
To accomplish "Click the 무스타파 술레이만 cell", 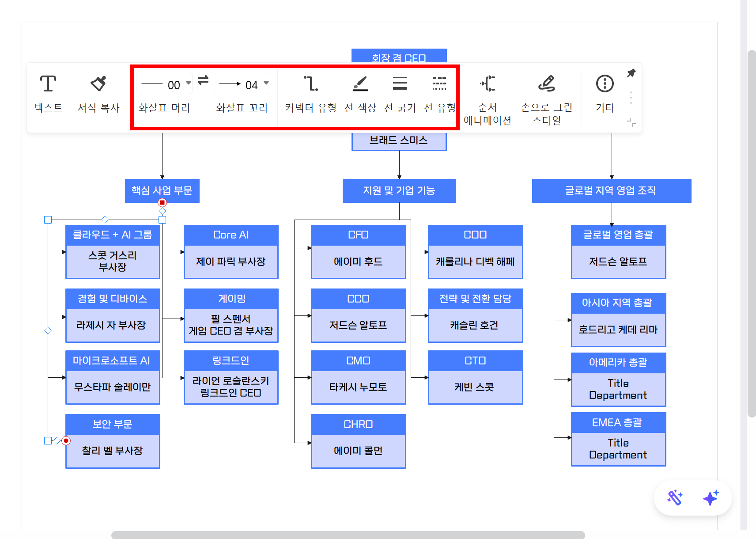I will (x=113, y=387).
